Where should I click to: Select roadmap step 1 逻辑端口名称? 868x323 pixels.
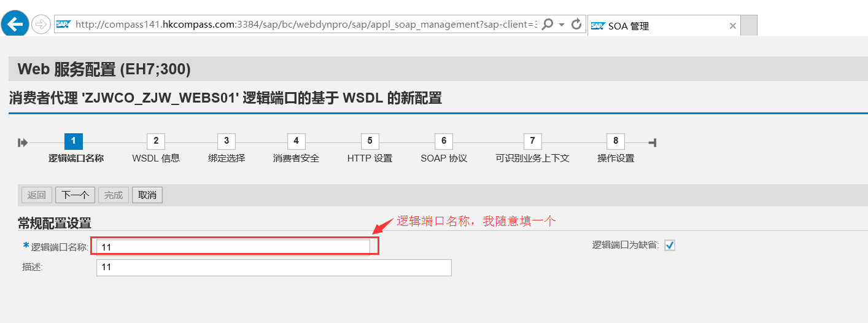pos(74,141)
